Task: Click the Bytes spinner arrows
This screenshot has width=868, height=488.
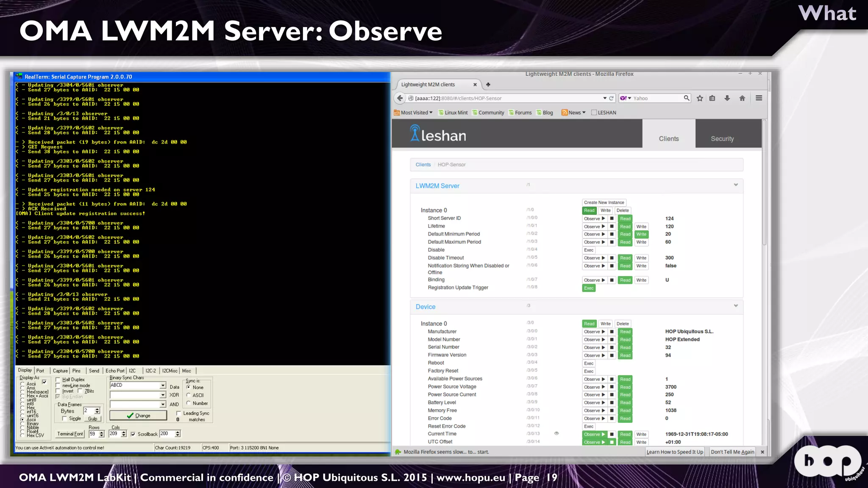Action: point(97,410)
